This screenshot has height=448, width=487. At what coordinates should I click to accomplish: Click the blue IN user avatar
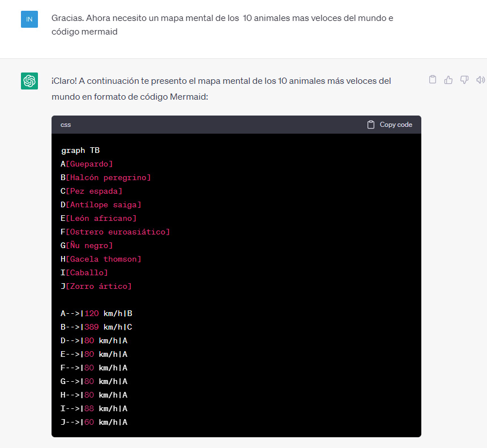[x=29, y=19]
